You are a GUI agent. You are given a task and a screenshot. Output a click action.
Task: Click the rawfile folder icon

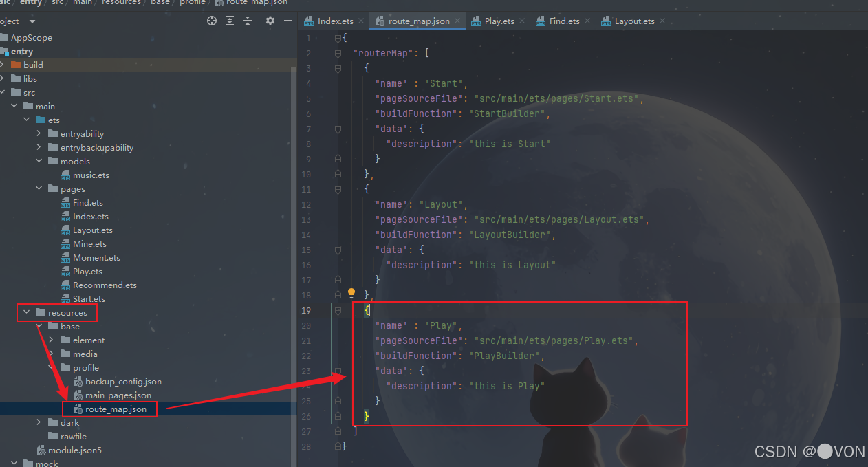(53, 436)
